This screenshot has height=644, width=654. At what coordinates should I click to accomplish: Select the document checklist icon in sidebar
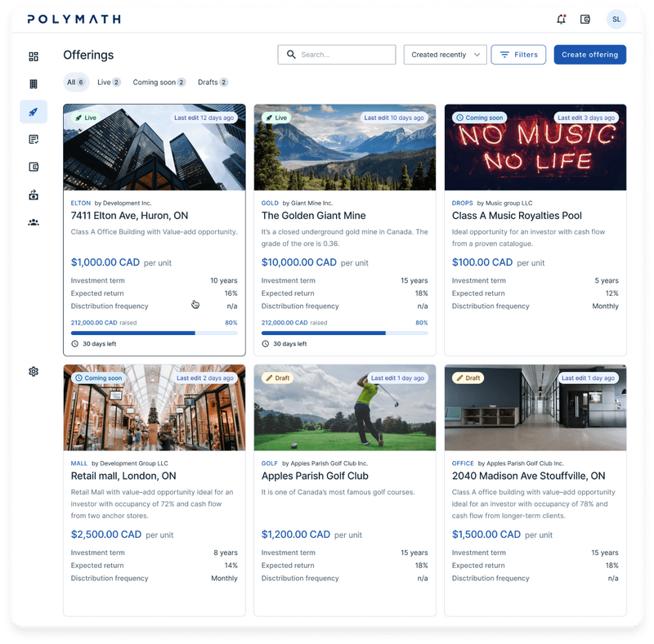[x=34, y=139]
